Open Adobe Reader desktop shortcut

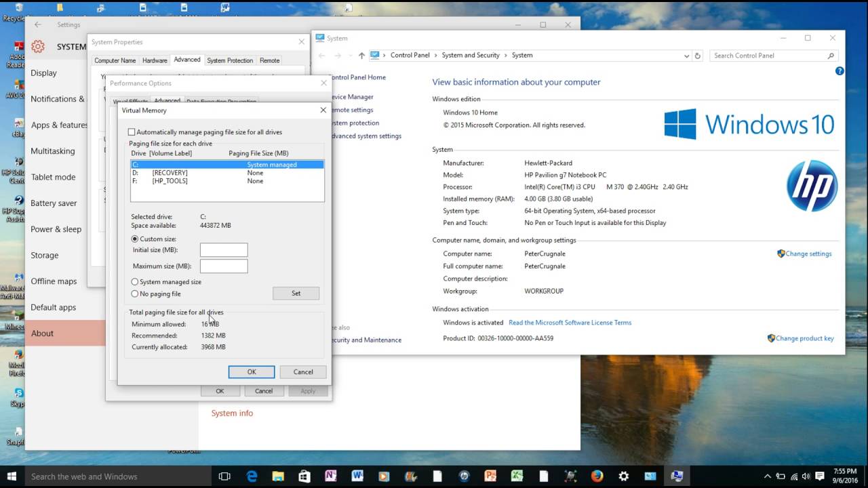(x=17, y=56)
